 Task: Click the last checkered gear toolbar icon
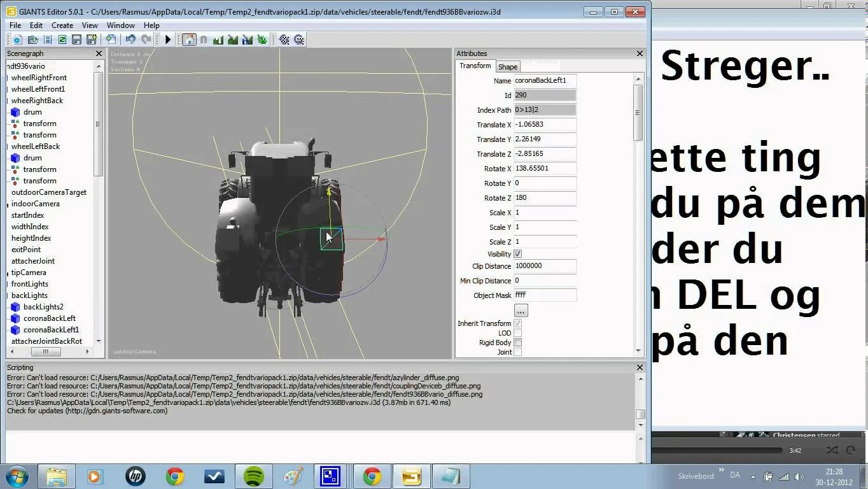click(x=299, y=39)
